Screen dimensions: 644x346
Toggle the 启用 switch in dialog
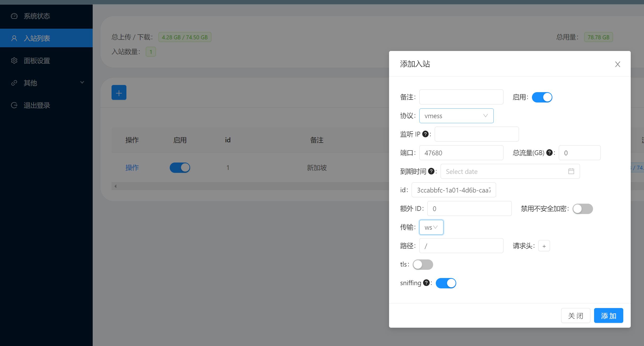[x=542, y=97]
